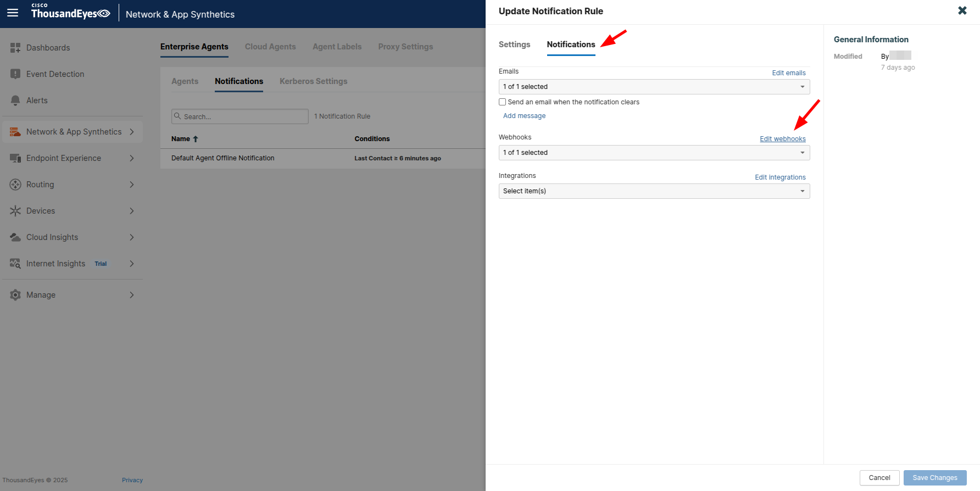Click the search magnifier icon
Viewport: 980px width, 491px height.
[177, 116]
